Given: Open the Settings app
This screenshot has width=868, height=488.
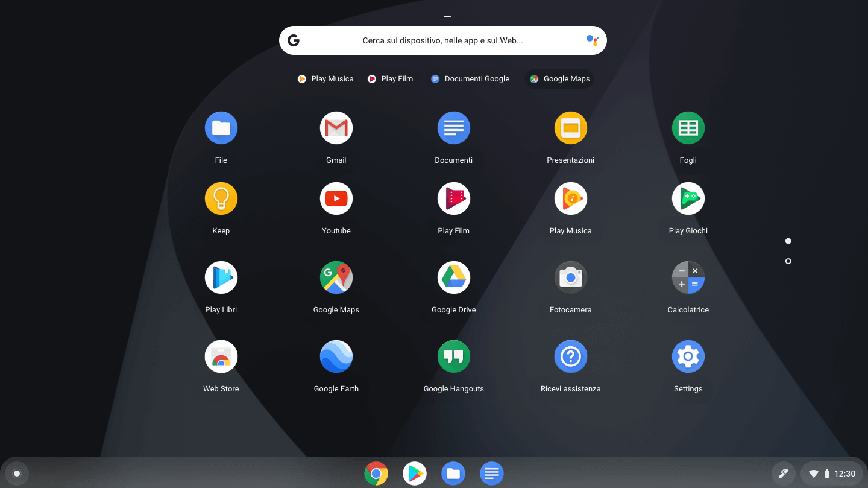Looking at the screenshot, I should click(688, 356).
